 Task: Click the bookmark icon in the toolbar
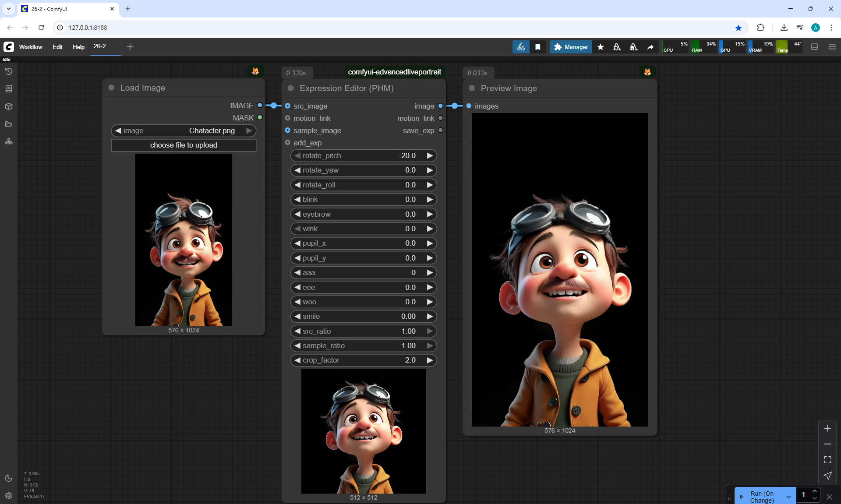click(x=538, y=47)
